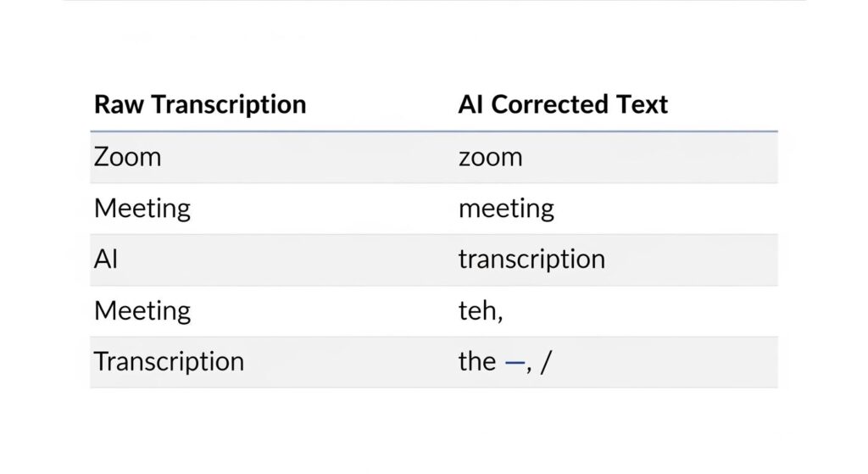The width and height of the screenshot is (868, 474).
Task: Select the lowercase "zoom" corrected cell
Action: [x=490, y=157]
